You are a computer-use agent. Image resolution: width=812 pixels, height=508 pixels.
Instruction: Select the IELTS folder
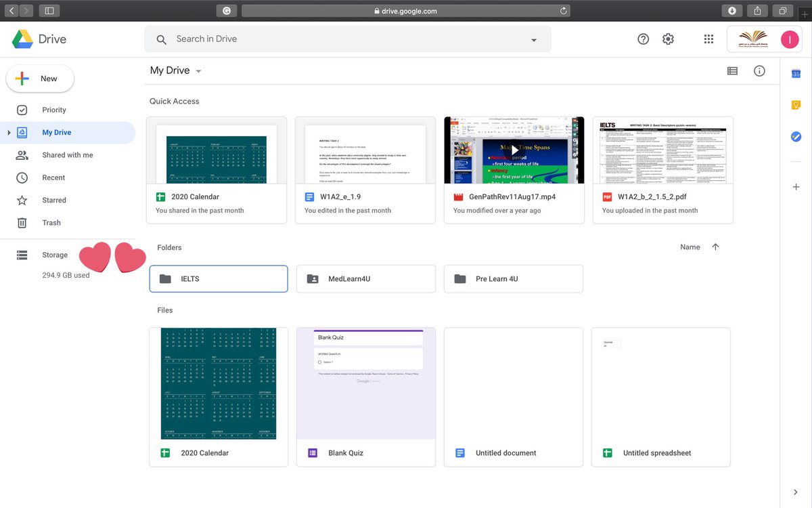[x=219, y=278]
